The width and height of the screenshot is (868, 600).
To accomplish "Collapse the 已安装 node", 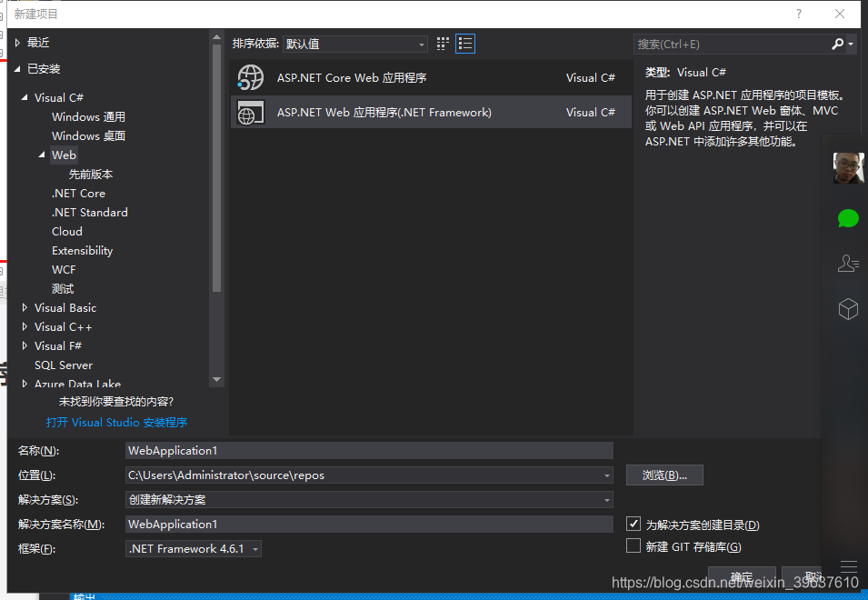I will [x=17, y=68].
